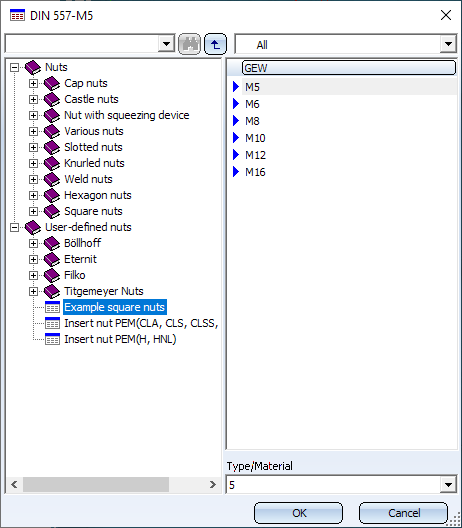
Task: Click the binoculars search icon
Action: 189,44
